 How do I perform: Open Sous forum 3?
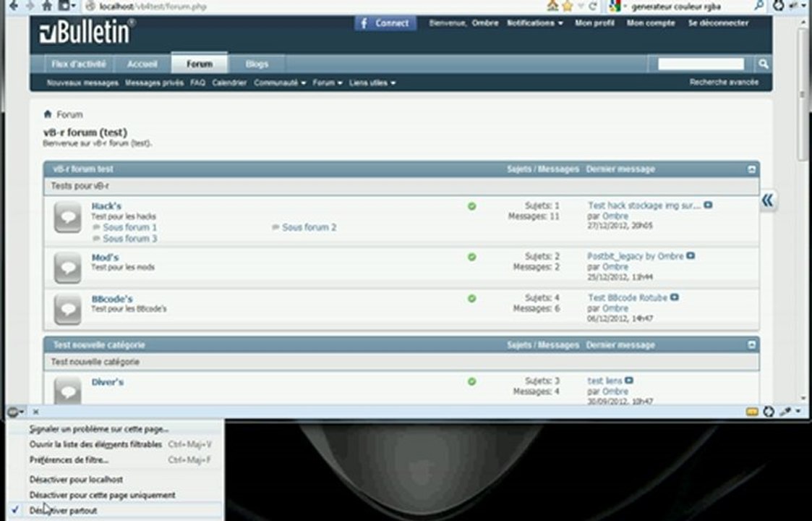[129, 239]
